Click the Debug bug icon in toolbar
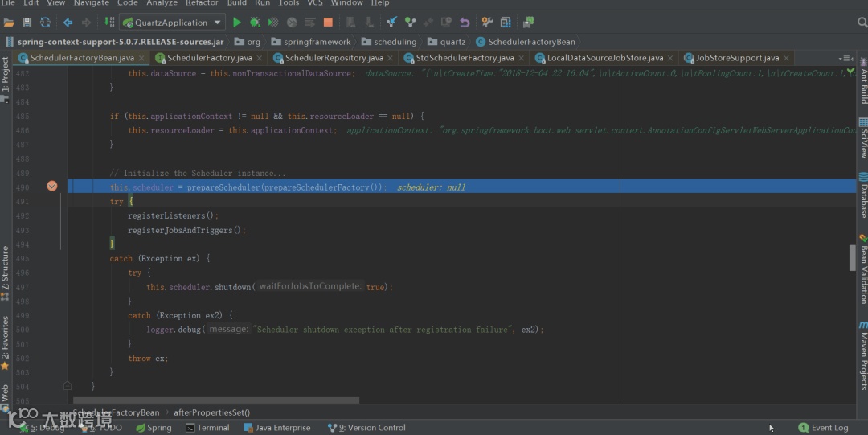 pyautogui.click(x=255, y=23)
